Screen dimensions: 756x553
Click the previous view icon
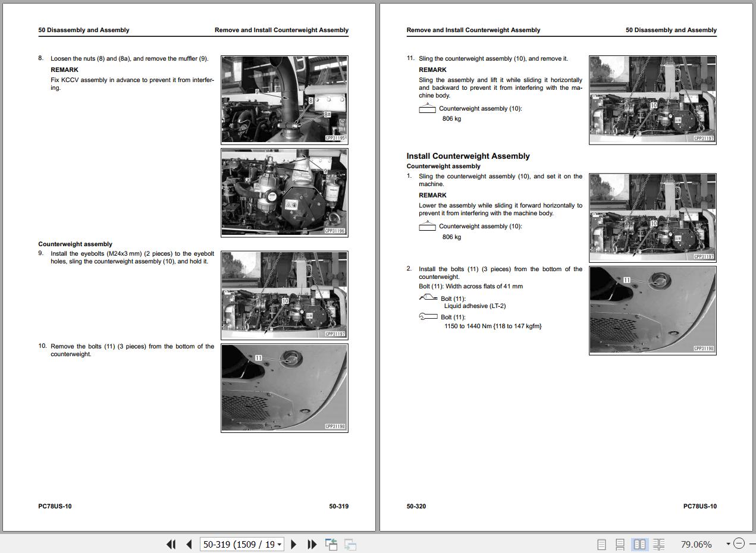(331, 544)
